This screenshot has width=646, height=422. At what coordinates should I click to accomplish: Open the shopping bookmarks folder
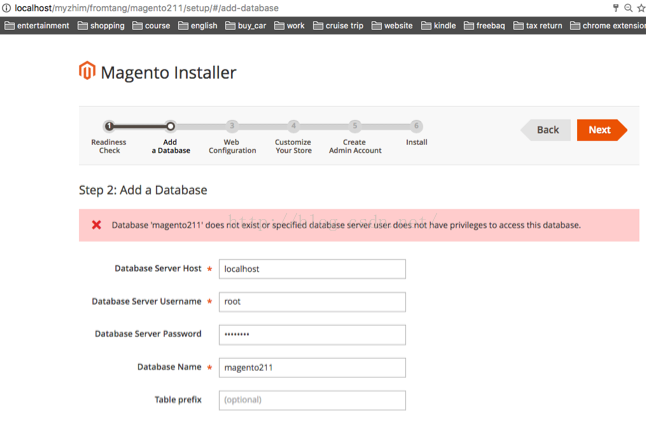pyautogui.click(x=101, y=26)
